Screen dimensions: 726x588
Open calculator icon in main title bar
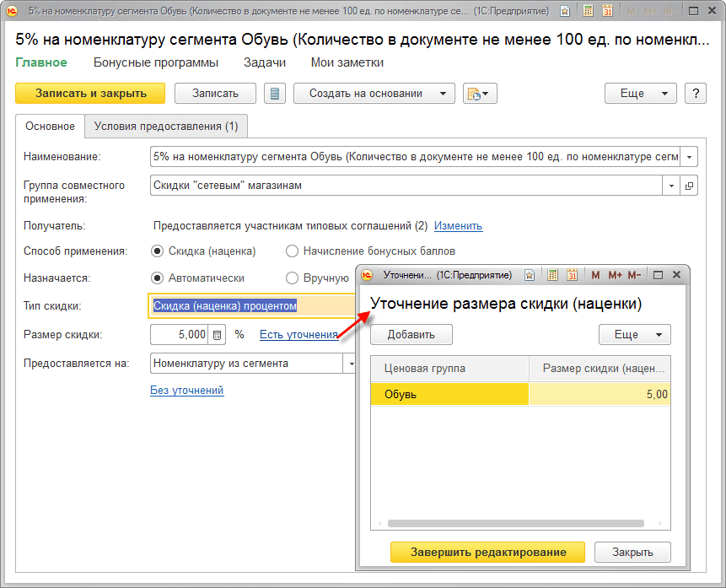tap(588, 11)
